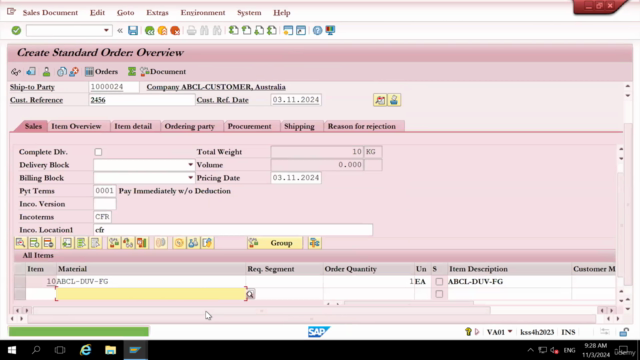
Task: Click the item configuration flasks icon
Action: point(193,243)
